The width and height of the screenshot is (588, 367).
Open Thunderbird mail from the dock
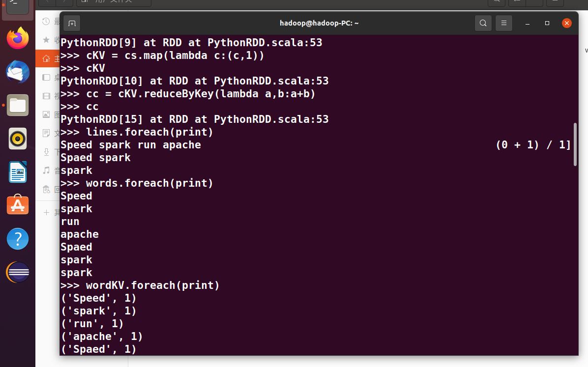18,72
